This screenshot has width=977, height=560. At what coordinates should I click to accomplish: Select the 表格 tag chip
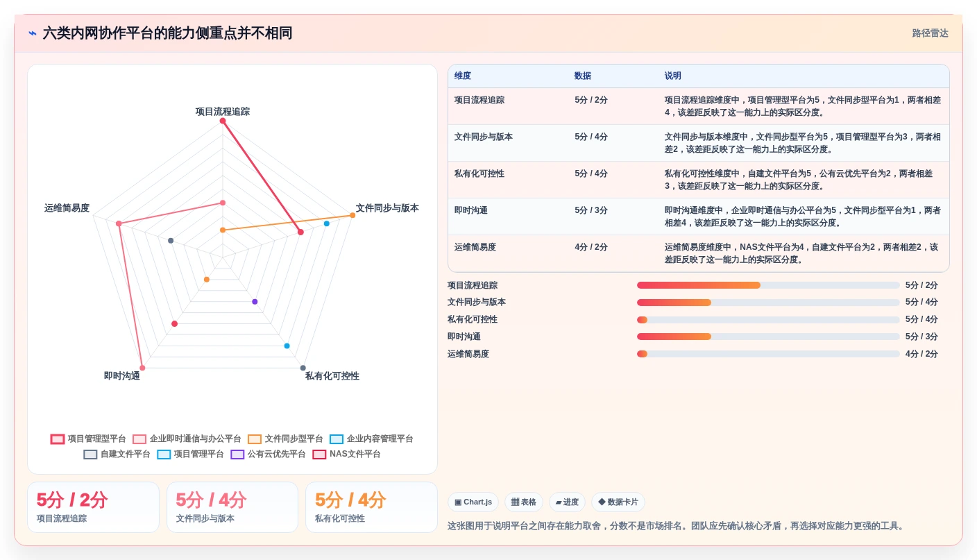click(524, 502)
